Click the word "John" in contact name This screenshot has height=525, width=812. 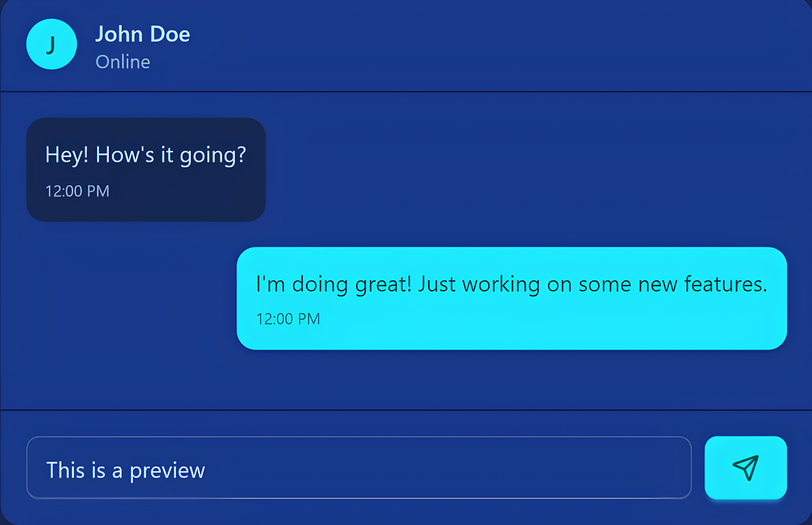coord(119,34)
